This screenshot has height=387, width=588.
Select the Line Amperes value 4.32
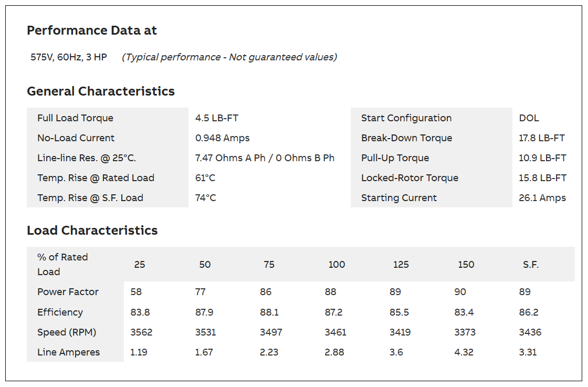pos(464,352)
